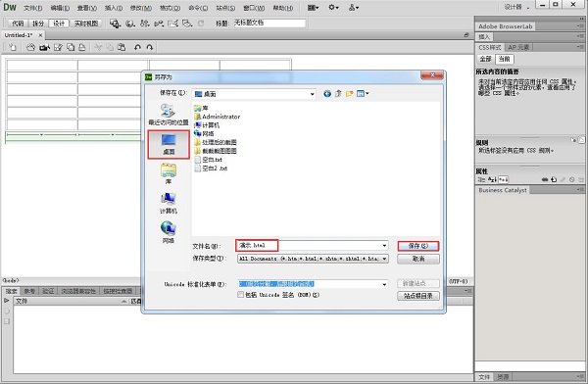Viewport: 588px width, 384px height.
Task: Click the redo arrow icon
Action: (150, 48)
